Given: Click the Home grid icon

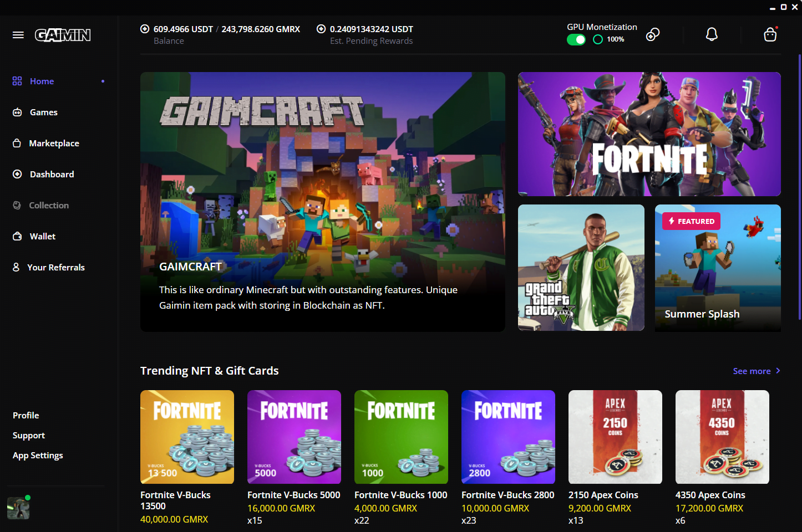Looking at the screenshot, I should coord(17,81).
